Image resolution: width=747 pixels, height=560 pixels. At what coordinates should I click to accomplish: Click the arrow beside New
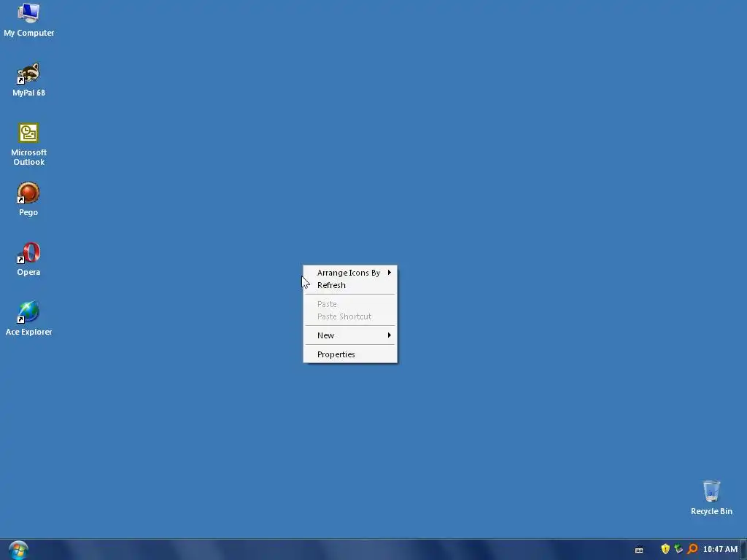click(390, 335)
